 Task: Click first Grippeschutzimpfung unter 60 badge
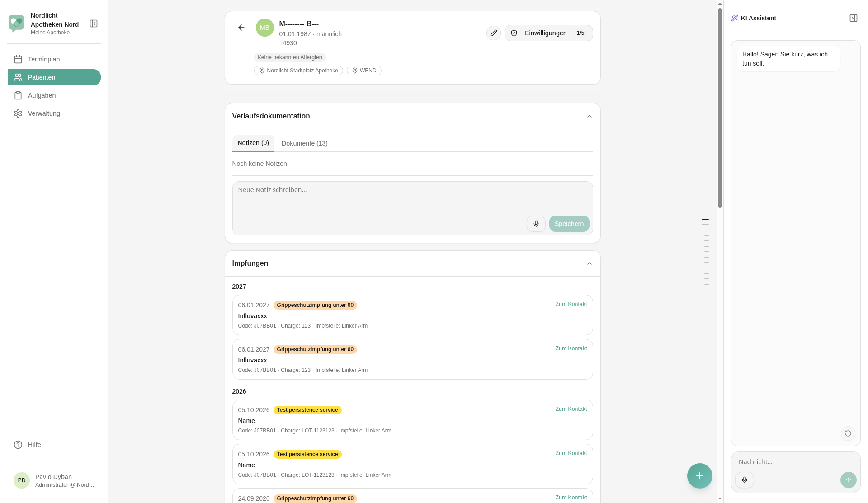tap(315, 305)
